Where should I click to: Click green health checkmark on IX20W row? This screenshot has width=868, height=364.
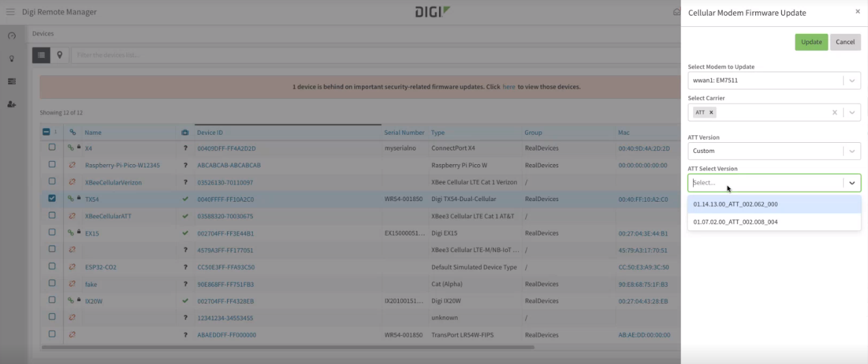(185, 300)
